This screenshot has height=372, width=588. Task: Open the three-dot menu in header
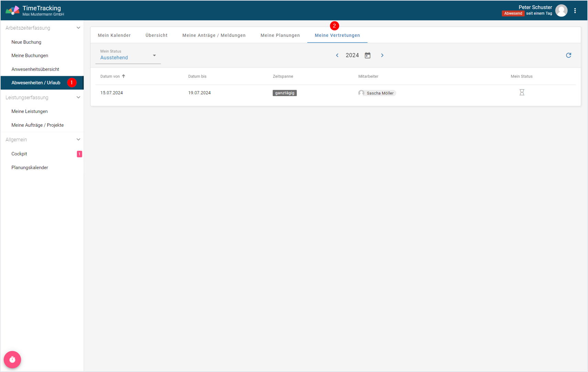[x=575, y=11]
